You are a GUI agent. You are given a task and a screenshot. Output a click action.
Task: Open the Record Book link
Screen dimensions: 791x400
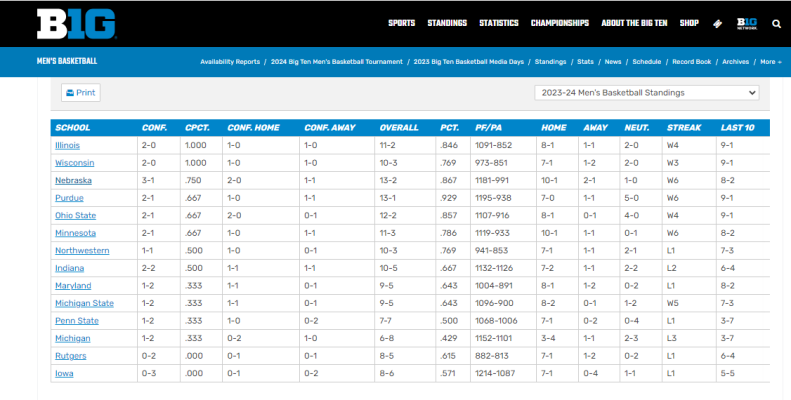692,62
